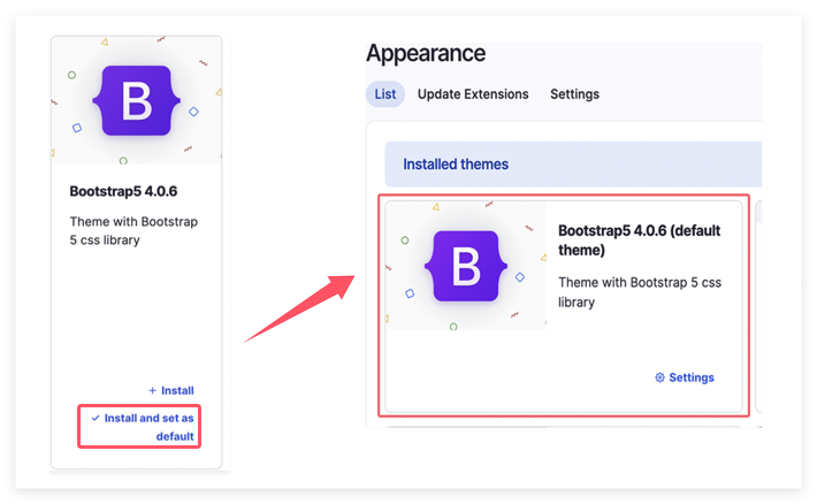Click the plus icon beside Install

(152, 391)
